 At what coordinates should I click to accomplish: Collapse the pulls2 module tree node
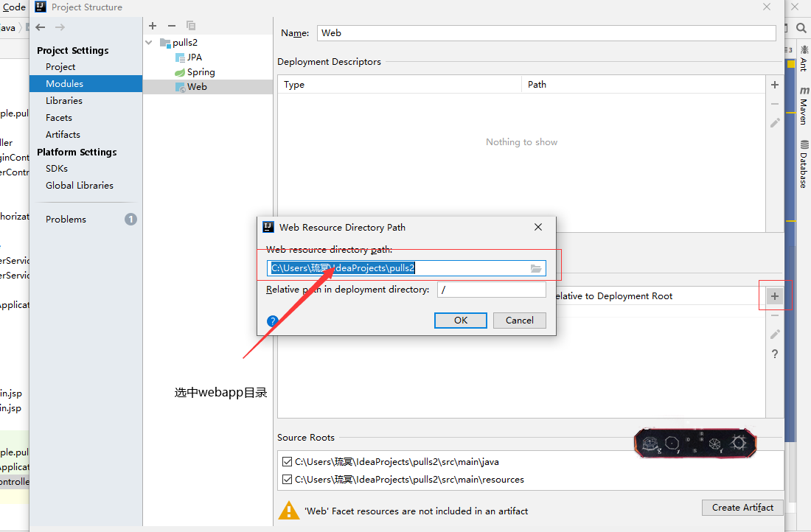tap(149, 43)
